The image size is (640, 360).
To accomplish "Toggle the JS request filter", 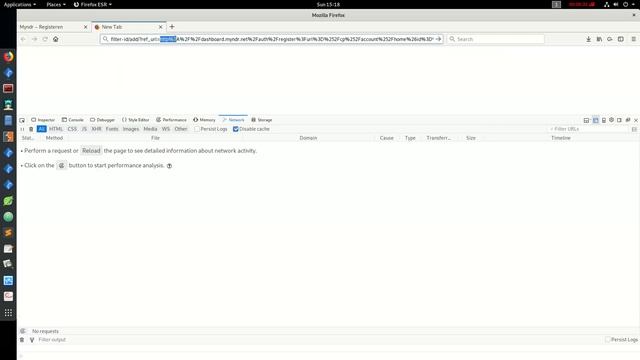I will (84, 129).
